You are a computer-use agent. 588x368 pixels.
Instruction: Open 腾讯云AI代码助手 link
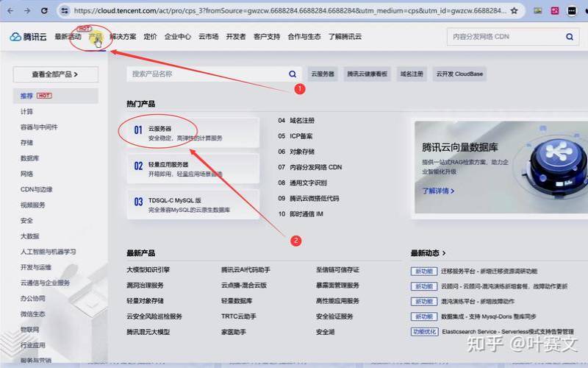click(x=245, y=269)
